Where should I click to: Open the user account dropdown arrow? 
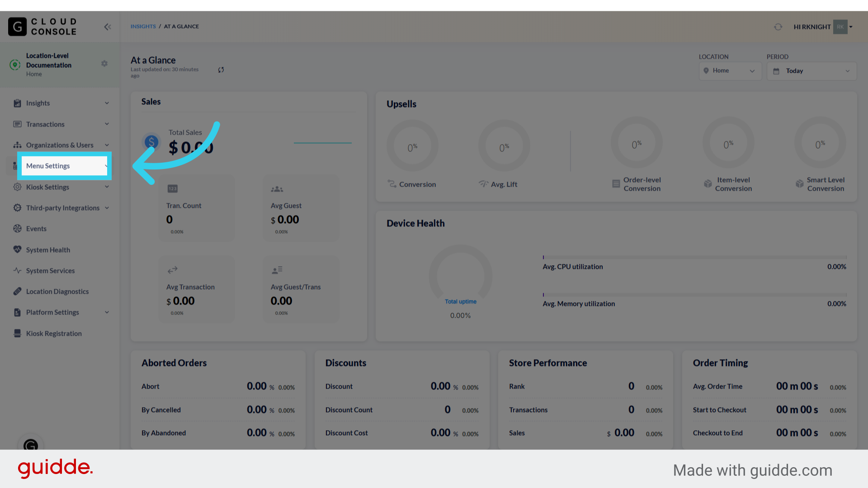[851, 27]
